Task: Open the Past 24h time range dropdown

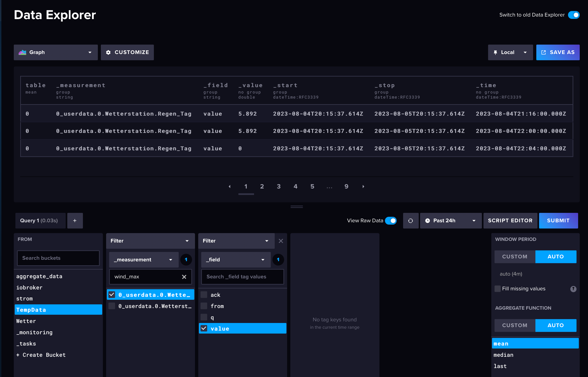Action: click(x=451, y=221)
